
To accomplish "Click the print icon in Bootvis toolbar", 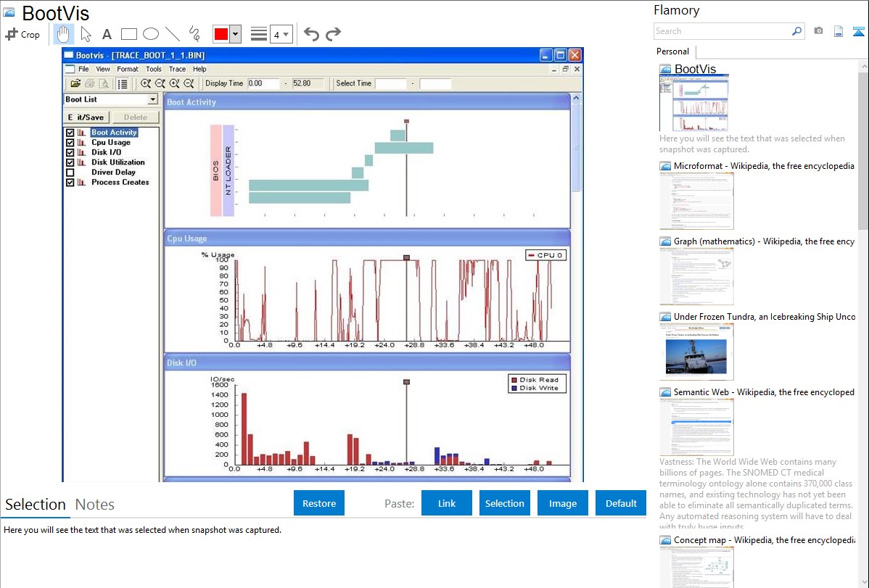I will [x=89, y=83].
